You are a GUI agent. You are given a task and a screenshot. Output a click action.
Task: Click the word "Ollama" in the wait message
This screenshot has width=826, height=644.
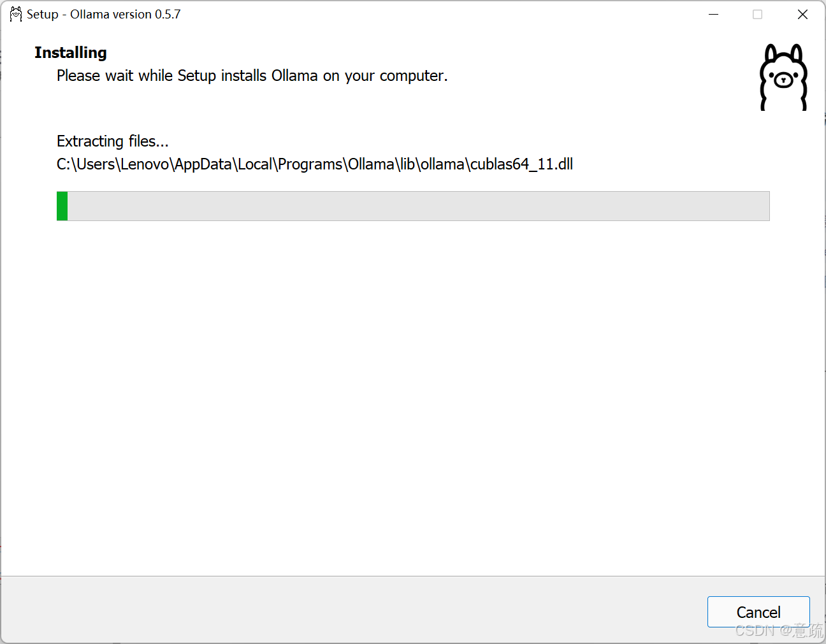pyautogui.click(x=294, y=76)
